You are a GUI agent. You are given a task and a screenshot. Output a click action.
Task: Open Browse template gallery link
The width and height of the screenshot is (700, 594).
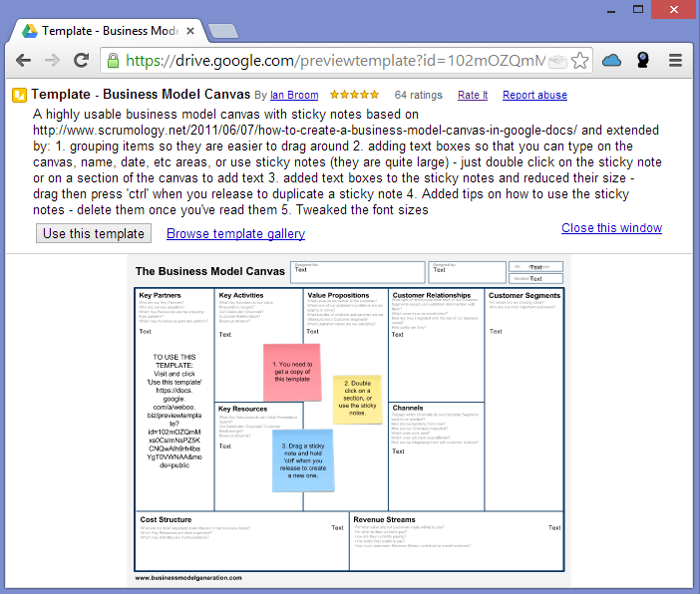click(x=235, y=234)
